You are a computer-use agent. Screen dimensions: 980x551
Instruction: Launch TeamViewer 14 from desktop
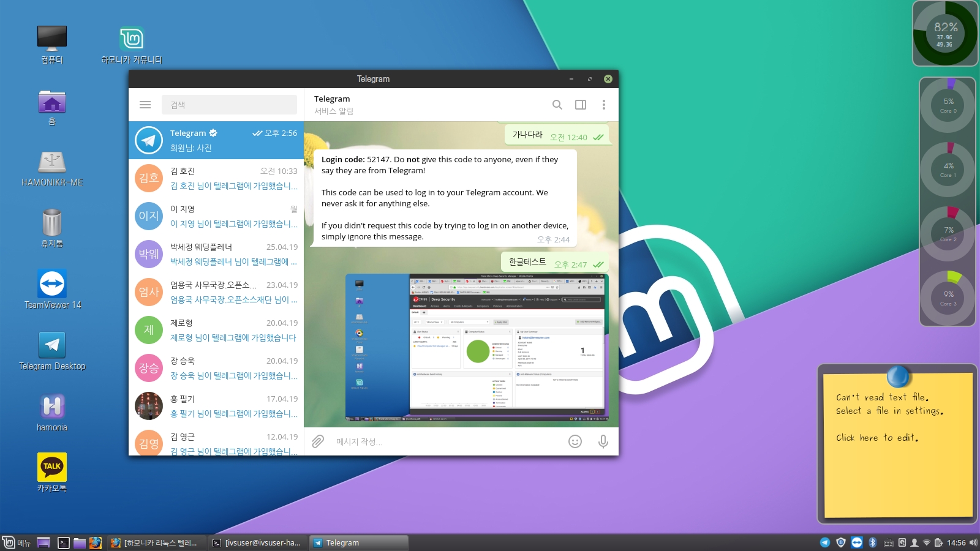tap(52, 289)
